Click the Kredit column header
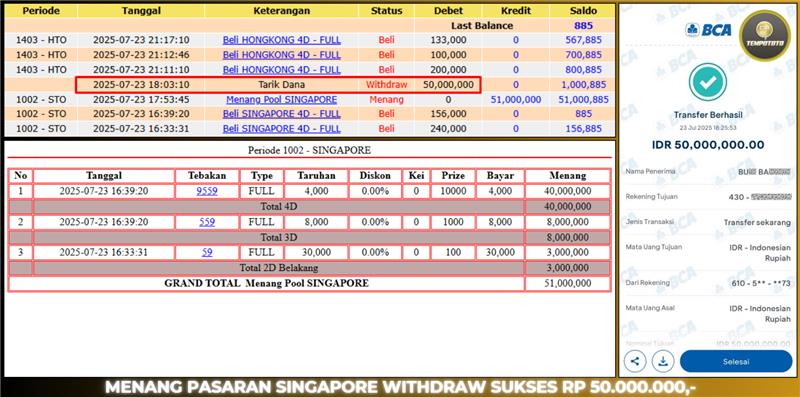Viewport: 800px width, 397px height. click(516, 11)
